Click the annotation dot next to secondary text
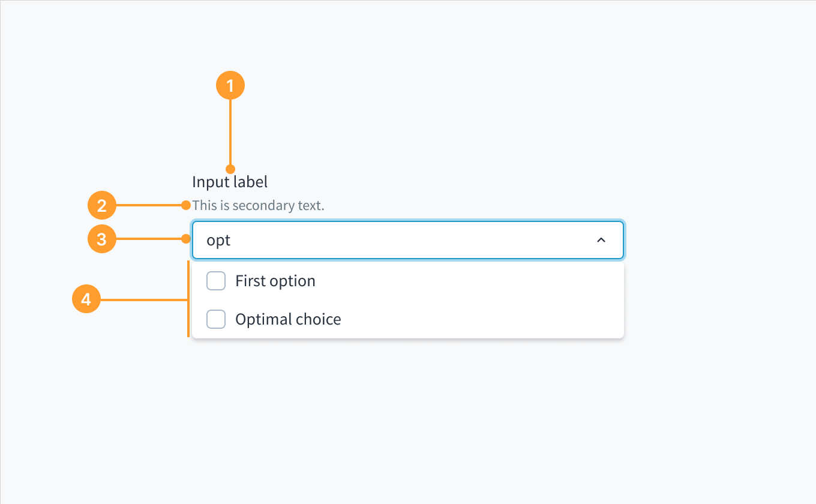The width and height of the screenshot is (816, 504). coord(187,205)
